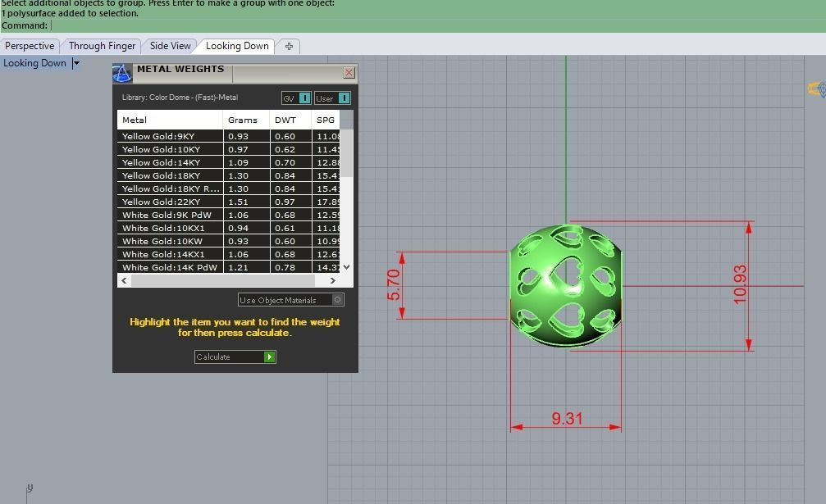
Task: Switch to the Perspective viewport tab
Action: click(x=30, y=46)
